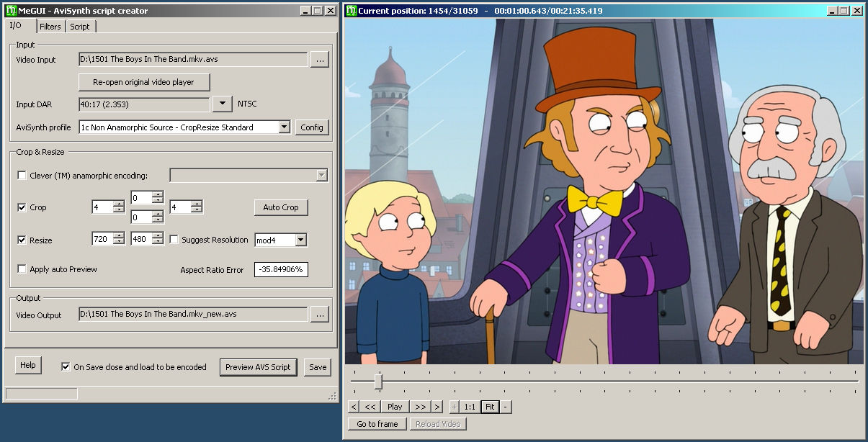Screen dimensions: 868x442
Task: Step forward one frame with the > button
Action: (437, 407)
